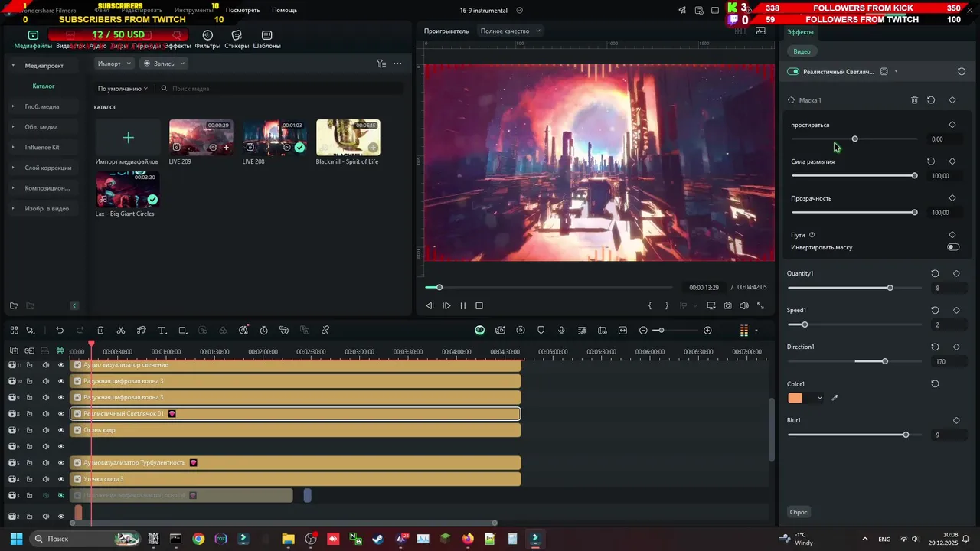
Task: Open the Text tool in timeline toolbar
Action: (x=162, y=331)
